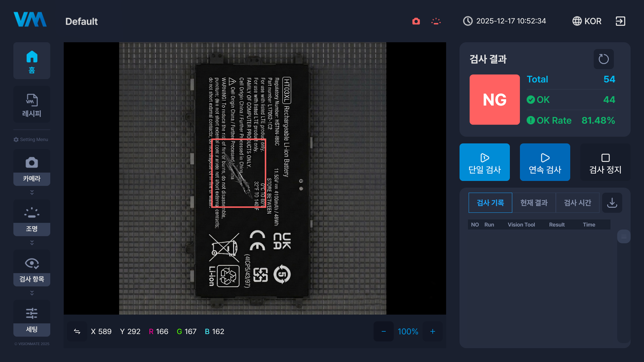
Task: Stop the inspection (검사 정지)
Action: click(605, 162)
